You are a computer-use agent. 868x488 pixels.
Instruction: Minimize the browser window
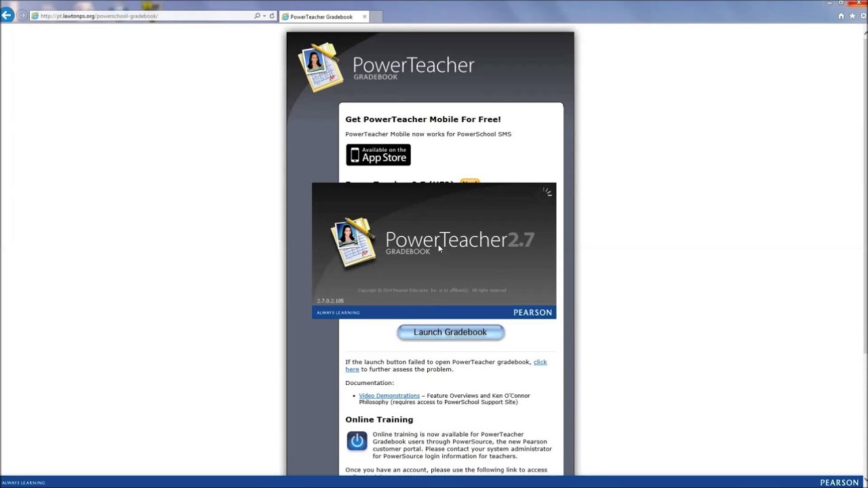(x=829, y=3)
